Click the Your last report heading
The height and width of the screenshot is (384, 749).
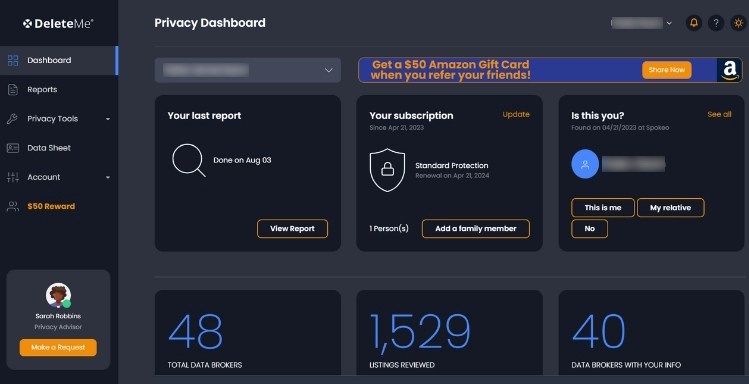204,116
